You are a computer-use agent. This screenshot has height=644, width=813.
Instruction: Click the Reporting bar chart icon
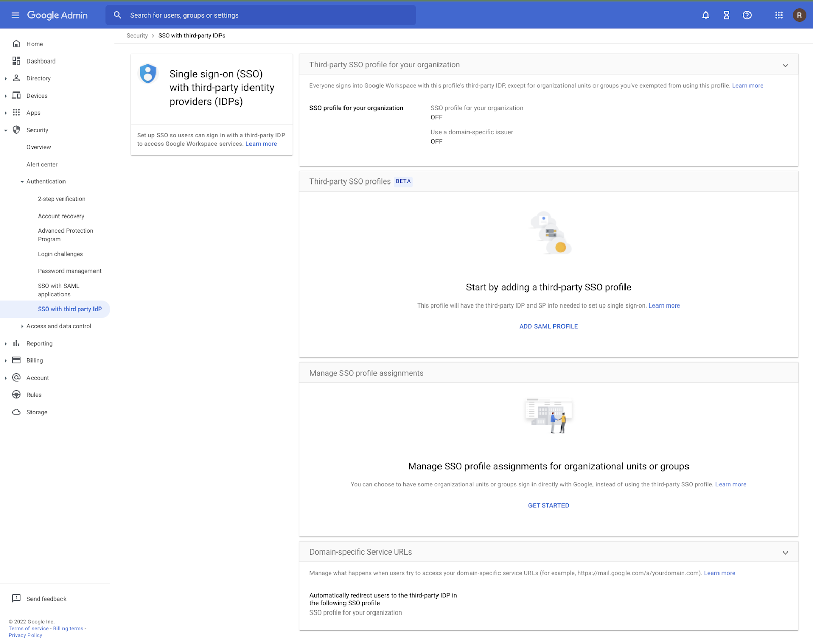click(16, 343)
